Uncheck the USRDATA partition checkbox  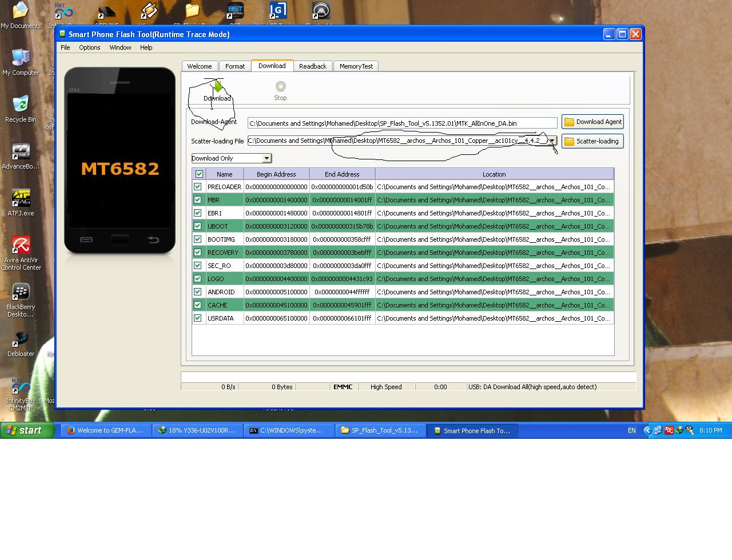point(198,318)
